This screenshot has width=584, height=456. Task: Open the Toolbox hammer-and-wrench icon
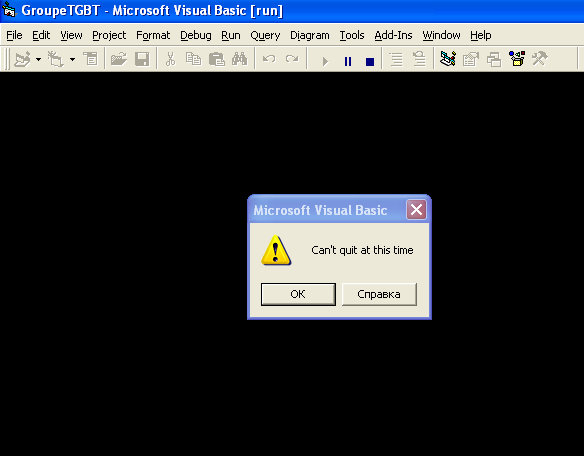point(540,59)
